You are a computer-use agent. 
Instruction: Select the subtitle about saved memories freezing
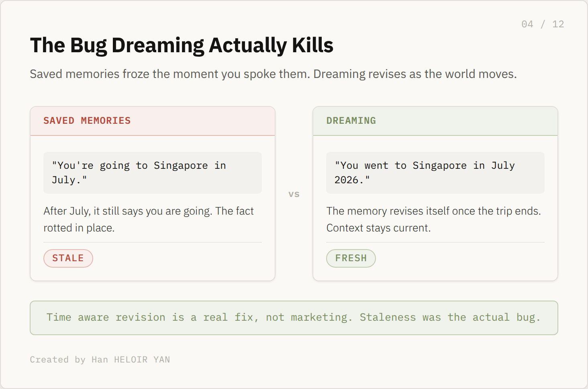tap(273, 74)
